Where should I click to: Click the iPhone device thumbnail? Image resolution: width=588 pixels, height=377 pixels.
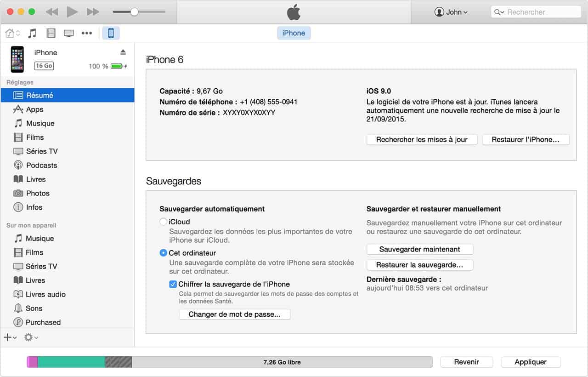(x=17, y=59)
